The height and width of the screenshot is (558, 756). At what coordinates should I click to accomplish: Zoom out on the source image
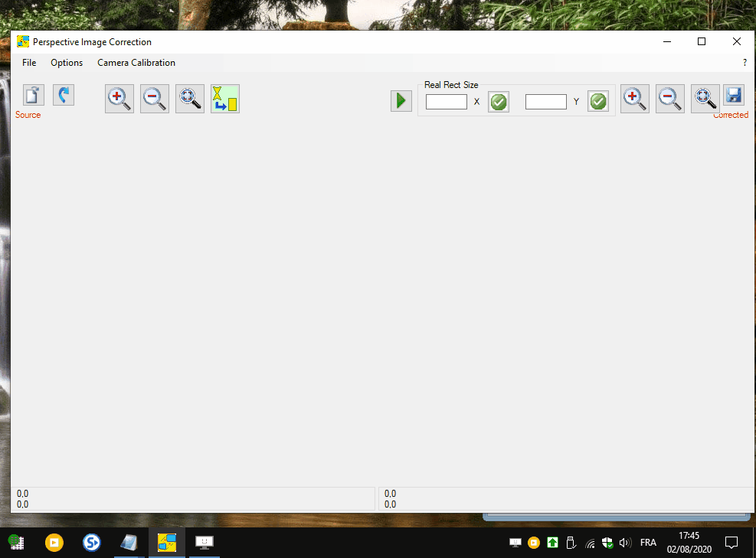(155, 99)
